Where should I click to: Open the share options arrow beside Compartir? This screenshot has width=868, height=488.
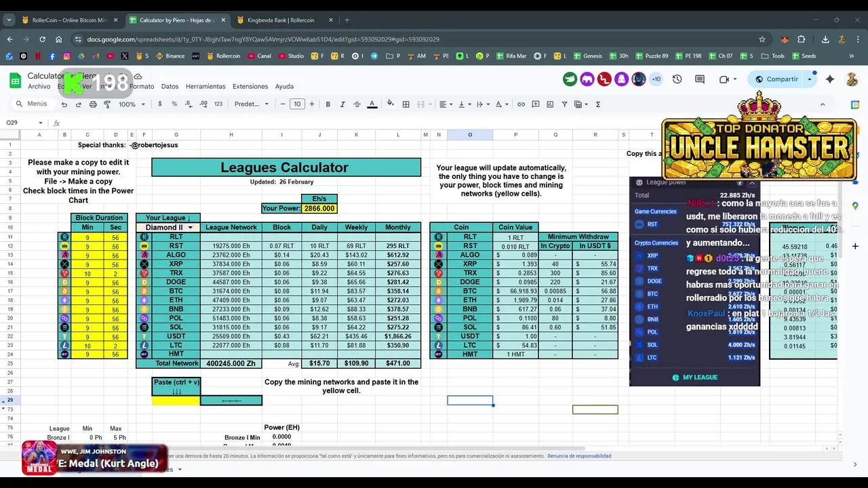(x=809, y=79)
